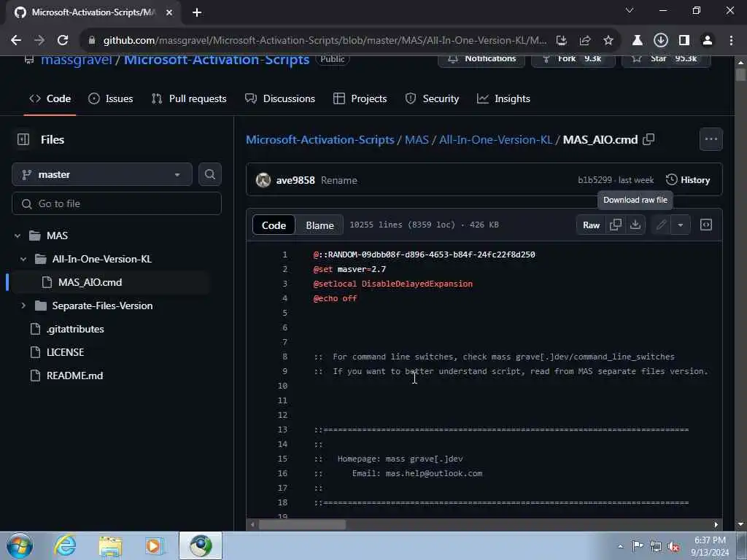Viewport: 747px width, 560px height.
Task: Click the vertical page scrollbar
Action: click(x=740, y=75)
